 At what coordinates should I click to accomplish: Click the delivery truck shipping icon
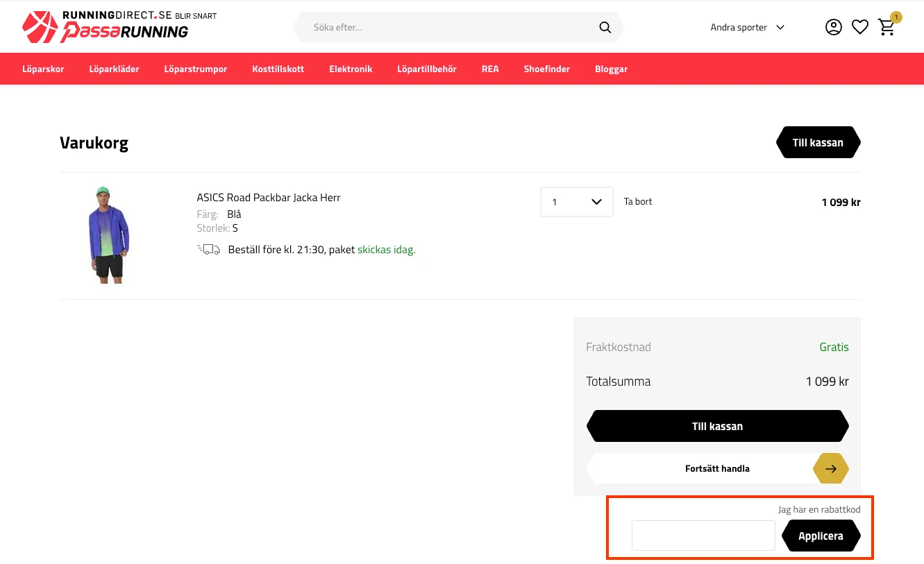coord(208,248)
